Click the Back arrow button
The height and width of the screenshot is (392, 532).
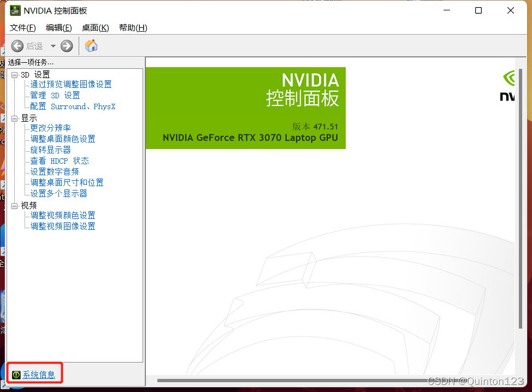17,46
